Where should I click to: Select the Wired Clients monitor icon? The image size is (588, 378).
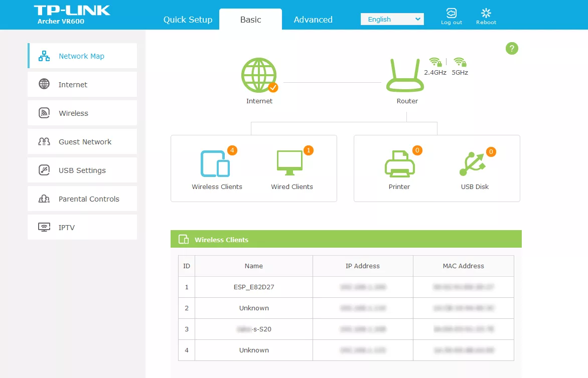tap(289, 162)
